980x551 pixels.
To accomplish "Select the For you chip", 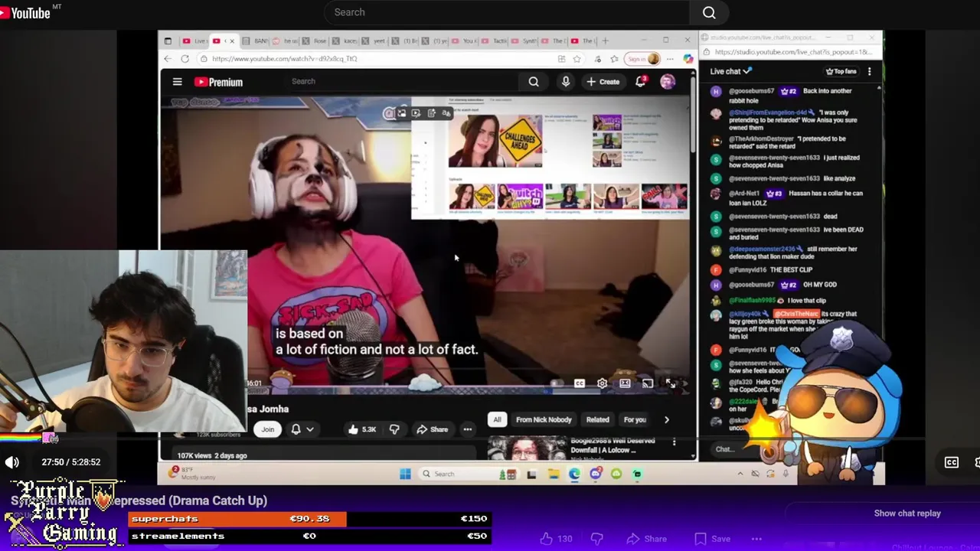I will [x=635, y=419].
